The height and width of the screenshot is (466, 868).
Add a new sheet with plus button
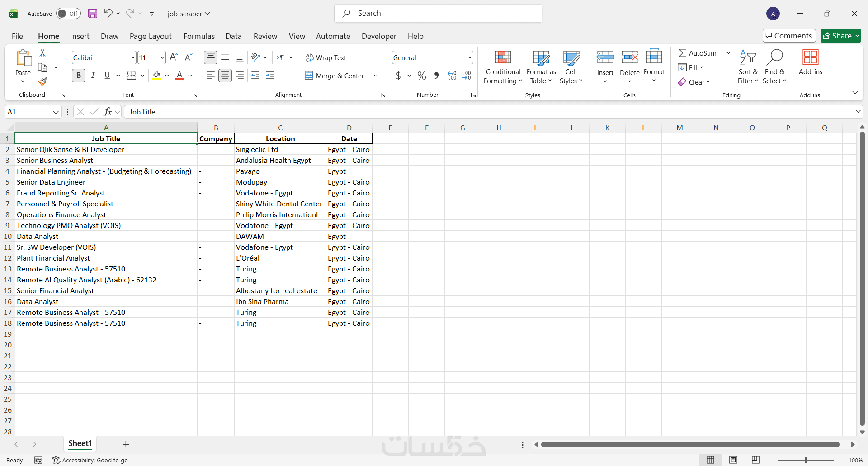[126, 444]
